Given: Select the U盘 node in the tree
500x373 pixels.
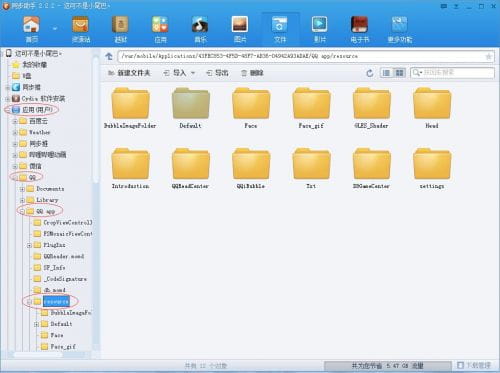Looking at the screenshot, I should tap(22, 76).
